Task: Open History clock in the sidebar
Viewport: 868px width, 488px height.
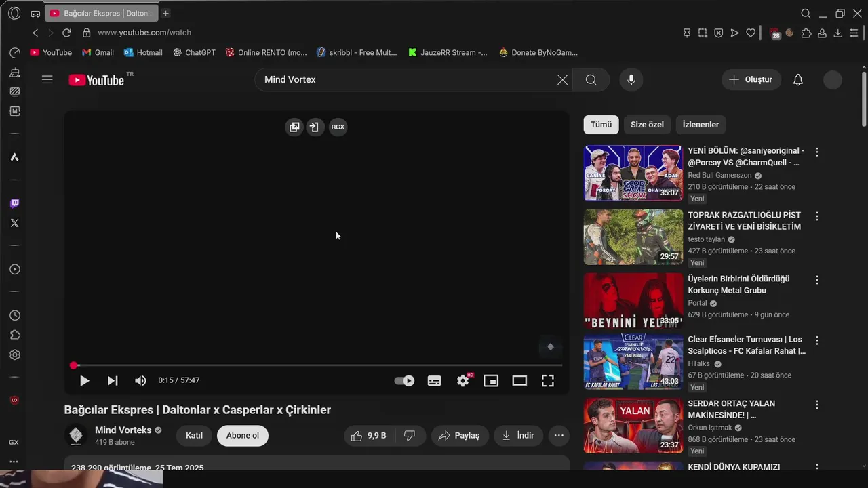Action: tap(14, 316)
